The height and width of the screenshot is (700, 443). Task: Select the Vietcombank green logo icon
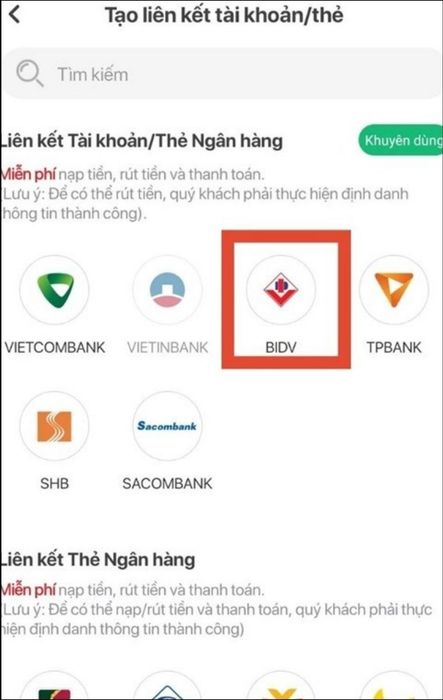pos(54,290)
